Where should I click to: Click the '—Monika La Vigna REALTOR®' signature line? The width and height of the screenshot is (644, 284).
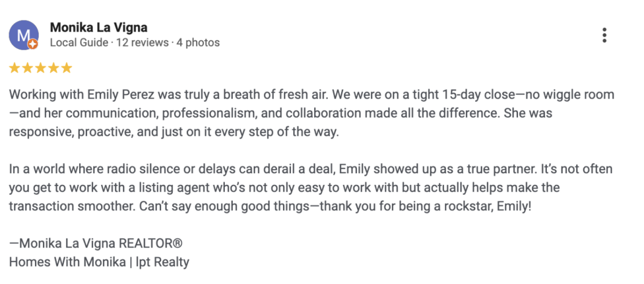(x=95, y=243)
